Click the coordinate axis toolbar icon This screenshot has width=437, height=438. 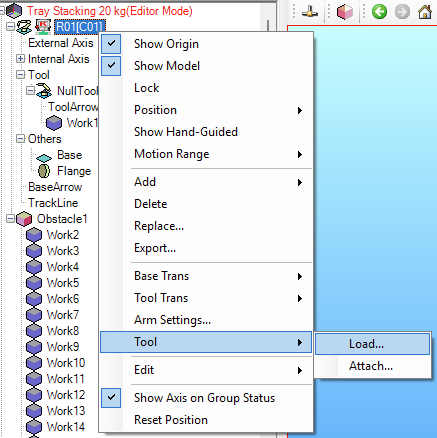click(x=310, y=12)
